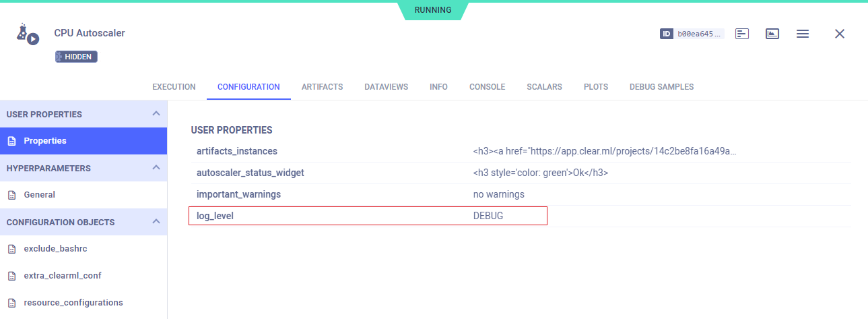868x319 pixels.
Task: Click the log_level property row
Action: [x=368, y=216]
